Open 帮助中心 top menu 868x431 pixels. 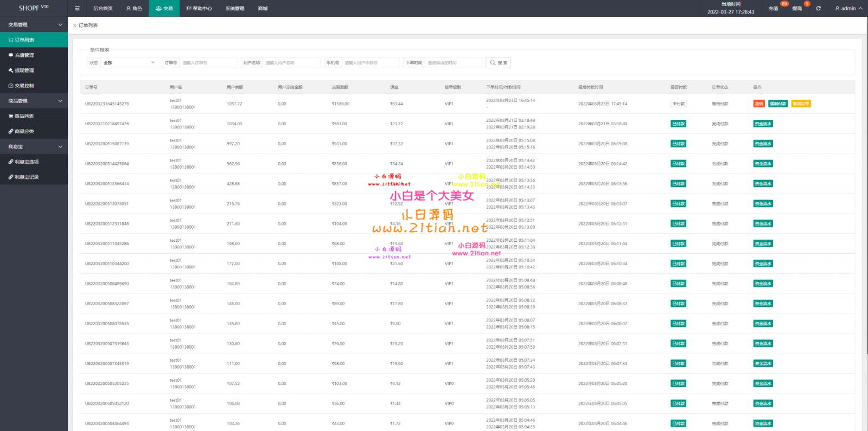199,8
